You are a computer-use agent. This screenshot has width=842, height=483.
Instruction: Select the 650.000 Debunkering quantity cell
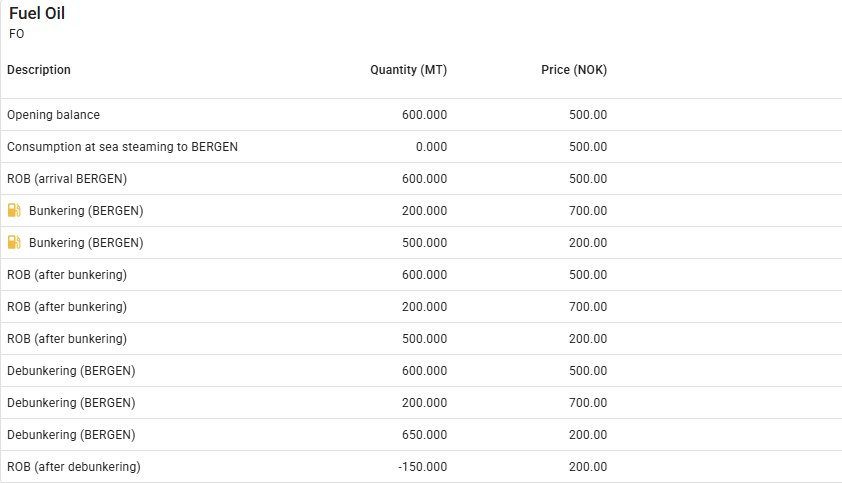click(424, 435)
